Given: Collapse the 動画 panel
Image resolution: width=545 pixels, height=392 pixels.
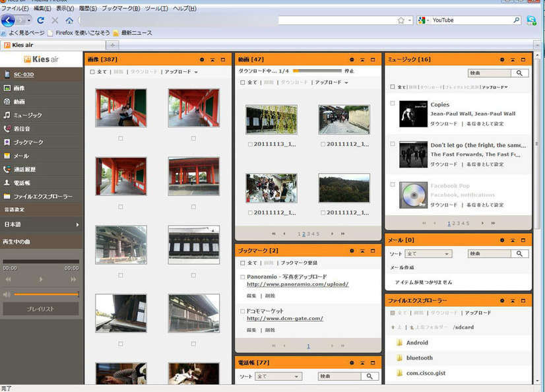Looking at the screenshot, I should (x=362, y=59).
